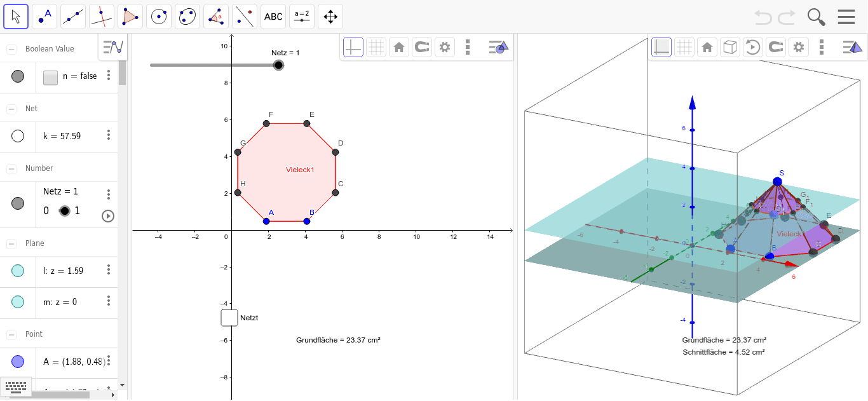Start rotating the 3D view
The image size is (868, 401).
753,47
